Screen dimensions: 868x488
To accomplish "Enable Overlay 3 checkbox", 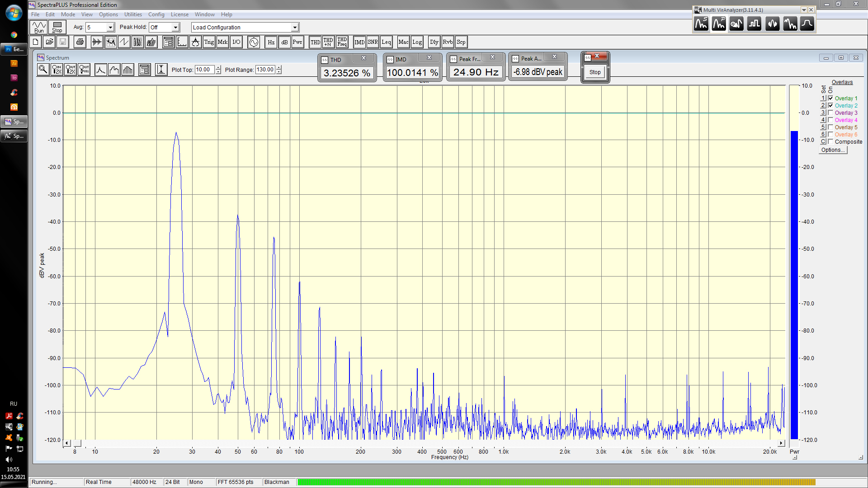I will [830, 113].
